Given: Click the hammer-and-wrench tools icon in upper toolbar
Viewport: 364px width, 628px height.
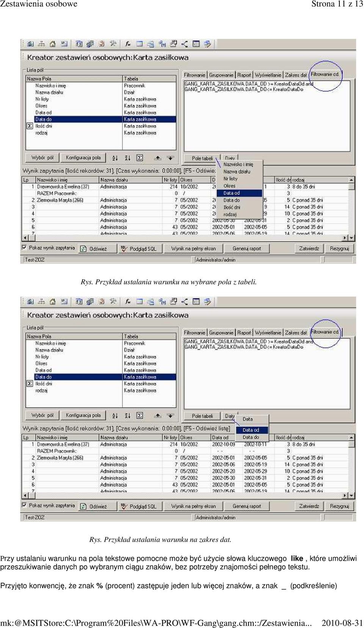Looking at the screenshot, I should tap(113, 44).
